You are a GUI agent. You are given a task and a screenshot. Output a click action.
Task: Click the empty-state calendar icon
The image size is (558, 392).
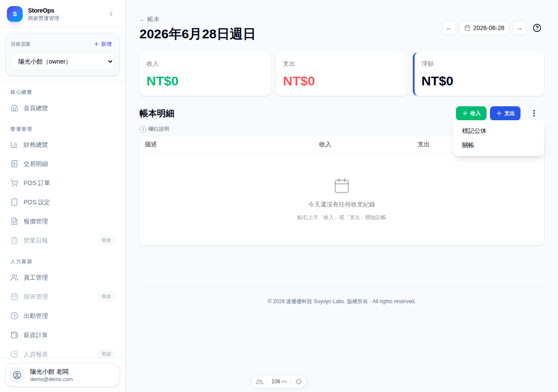pyautogui.click(x=342, y=186)
